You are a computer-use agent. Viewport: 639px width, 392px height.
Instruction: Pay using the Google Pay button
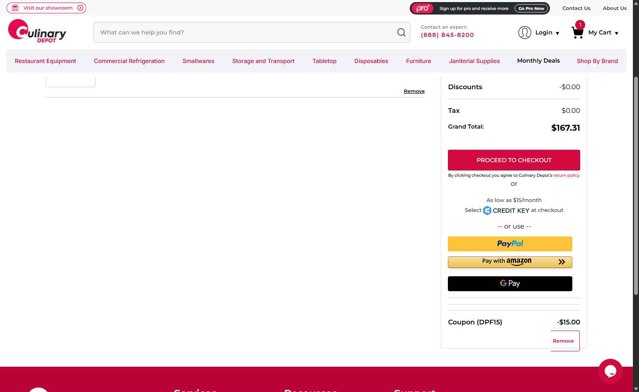tap(510, 283)
